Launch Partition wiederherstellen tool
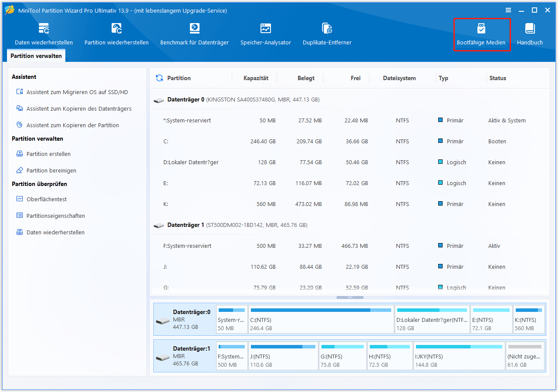Screen dimensions: 558x392 coord(116,34)
